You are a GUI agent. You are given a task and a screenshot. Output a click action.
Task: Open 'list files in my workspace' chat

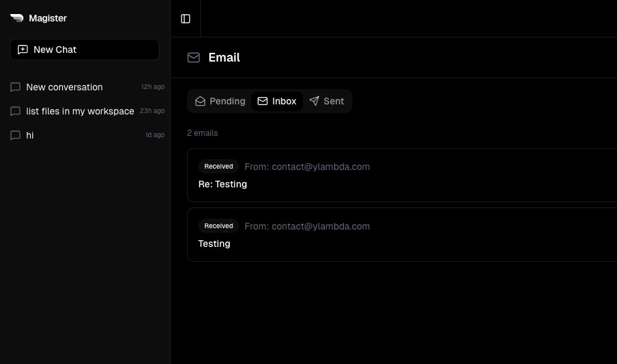[x=80, y=111]
